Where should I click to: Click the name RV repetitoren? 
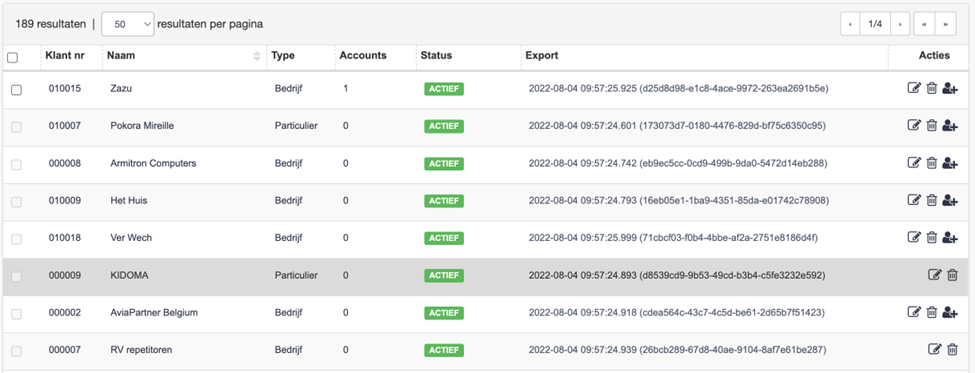click(141, 350)
